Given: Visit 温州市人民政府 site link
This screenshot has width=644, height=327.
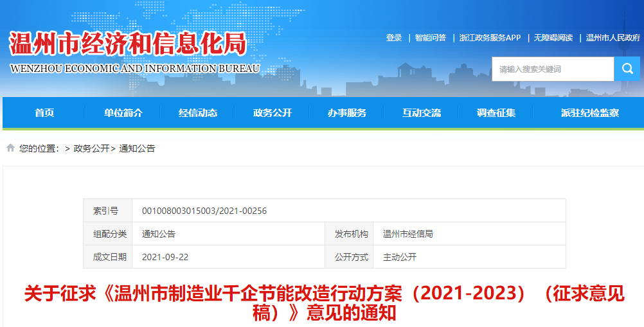Looking at the screenshot, I should (613, 38).
